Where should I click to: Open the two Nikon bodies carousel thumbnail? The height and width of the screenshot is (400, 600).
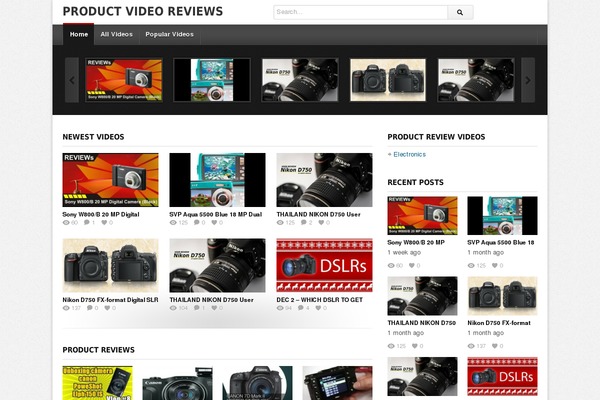(x=388, y=80)
